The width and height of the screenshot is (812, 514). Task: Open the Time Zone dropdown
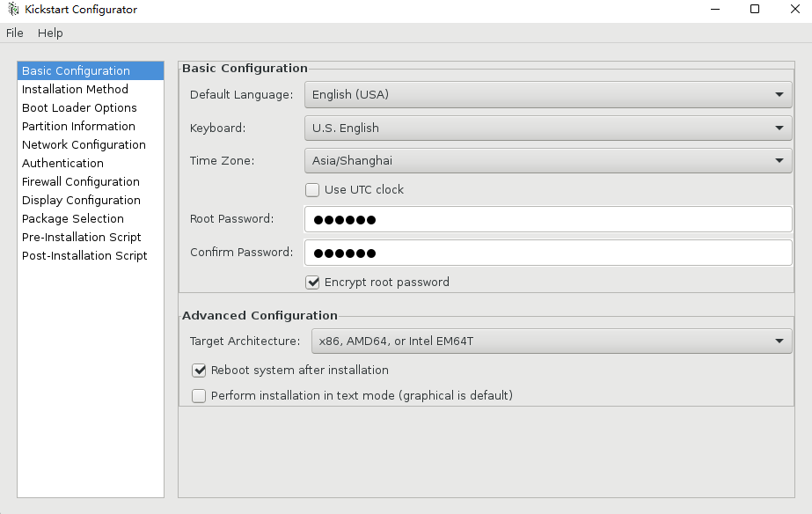point(548,160)
